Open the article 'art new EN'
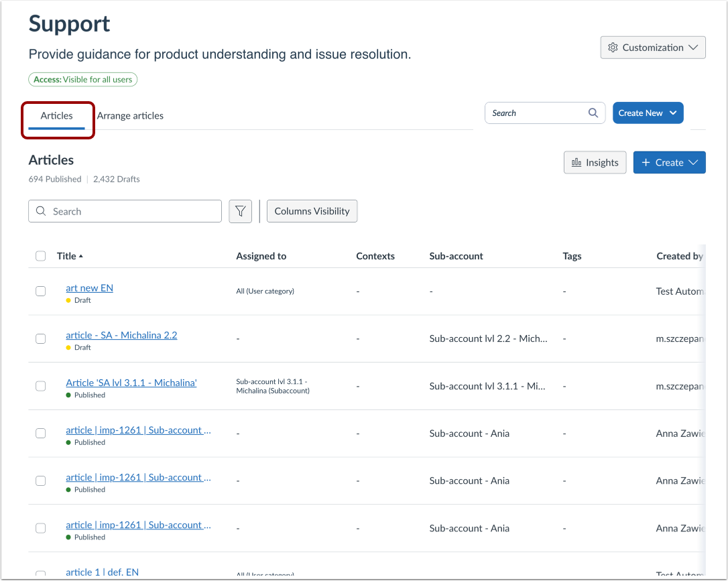This screenshot has height=581, width=728. (89, 287)
